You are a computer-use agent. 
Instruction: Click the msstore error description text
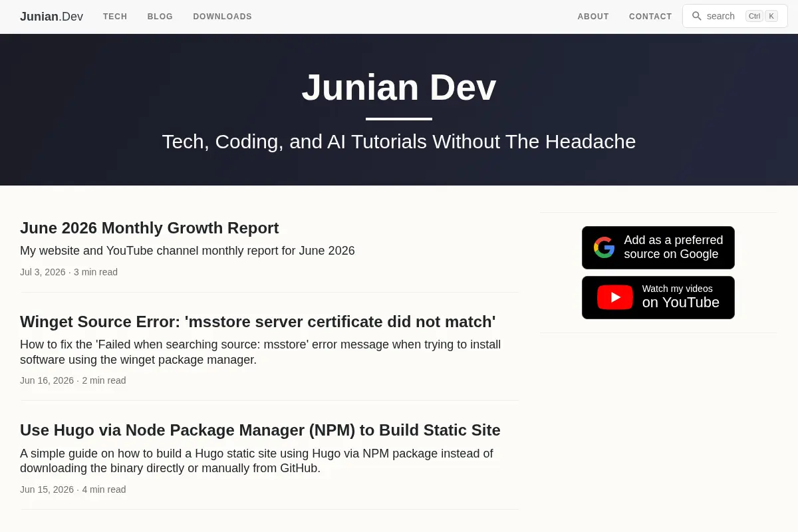click(261, 352)
